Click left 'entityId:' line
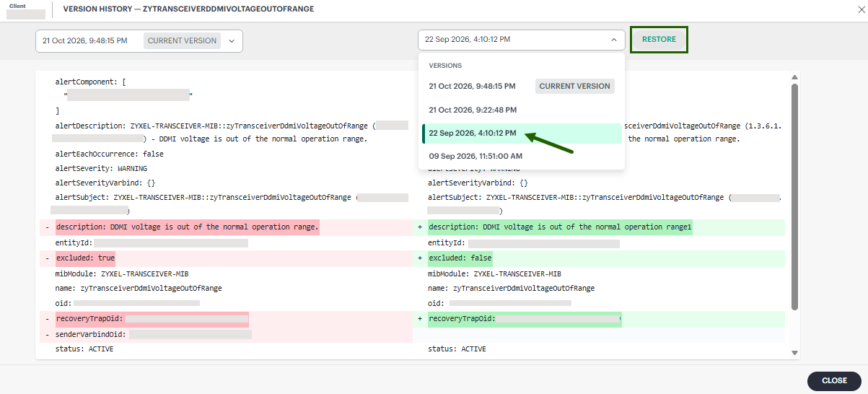The height and width of the screenshot is (394, 868). [152, 243]
